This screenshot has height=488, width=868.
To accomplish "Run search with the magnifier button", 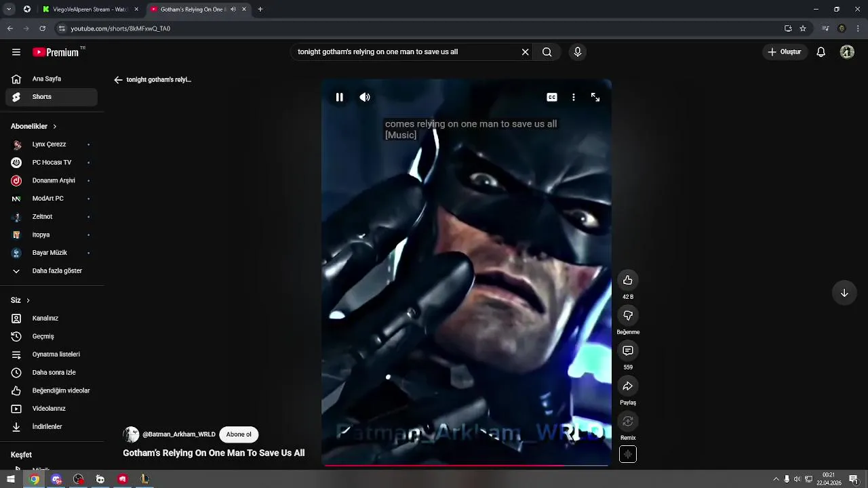I will [547, 52].
